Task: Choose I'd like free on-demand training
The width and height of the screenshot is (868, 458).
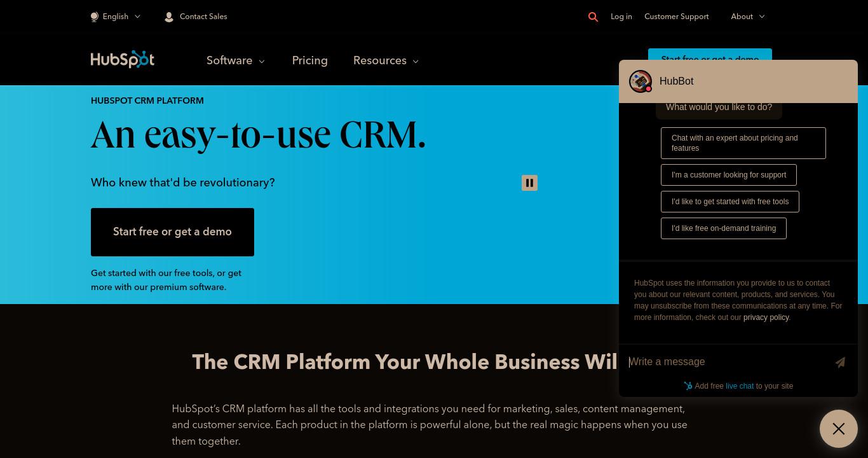Action: pos(724,228)
